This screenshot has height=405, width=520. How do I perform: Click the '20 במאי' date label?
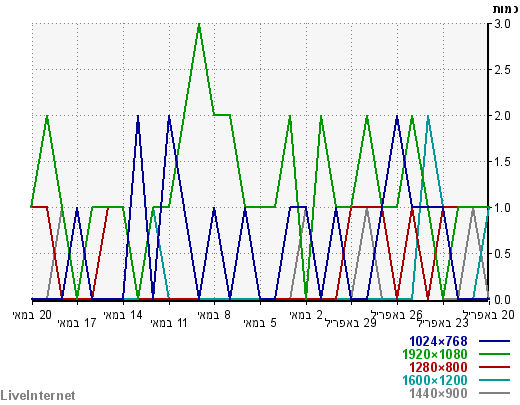pyautogui.click(x=32, y=315)
